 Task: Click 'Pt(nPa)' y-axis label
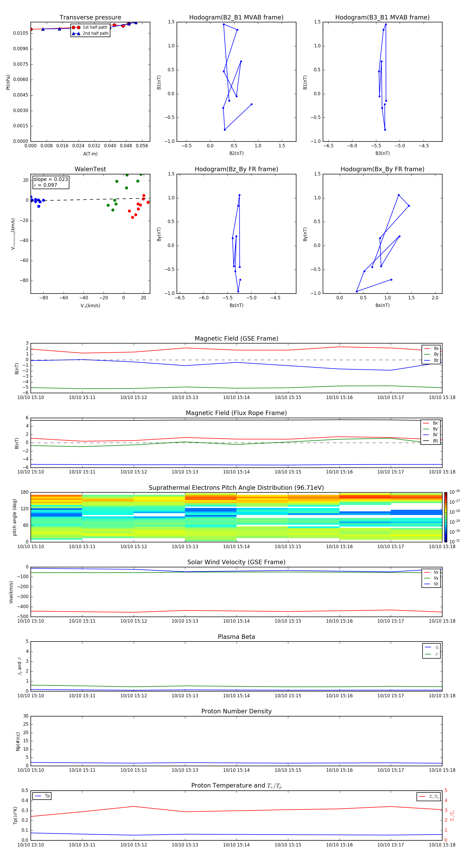tap(8, 82)
